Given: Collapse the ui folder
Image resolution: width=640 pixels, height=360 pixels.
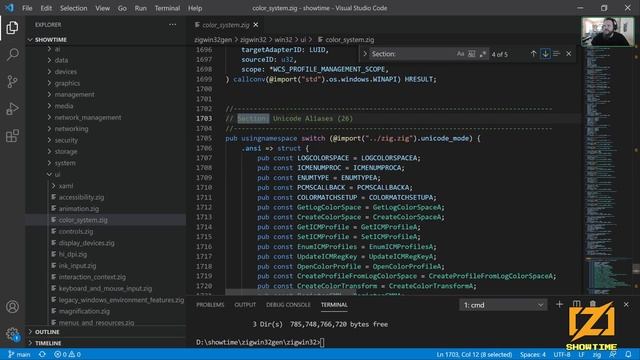Looking at the screenshot, I should click(x=106, y=174).
